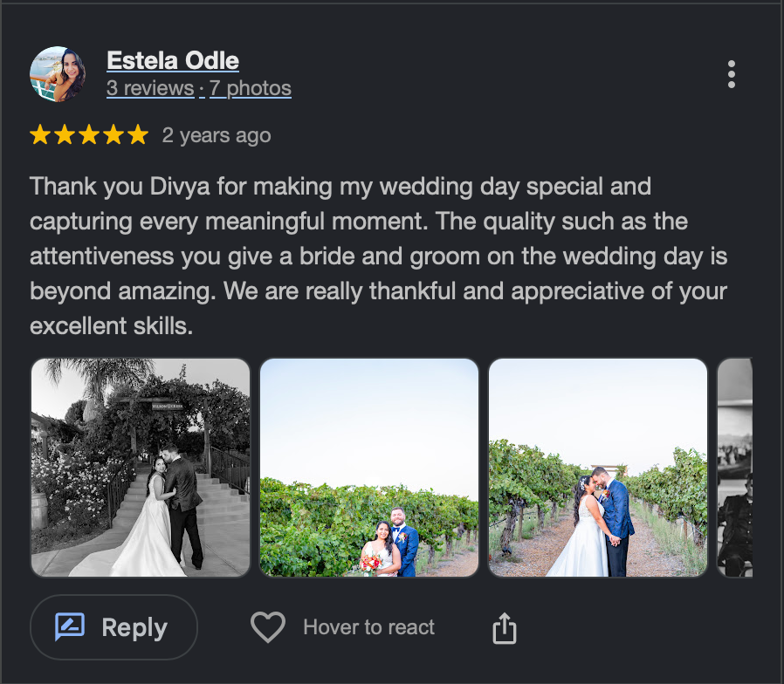The image size is (784, 684).
Task: Click Estela Odle's profile picture
Action: point(58,74)
